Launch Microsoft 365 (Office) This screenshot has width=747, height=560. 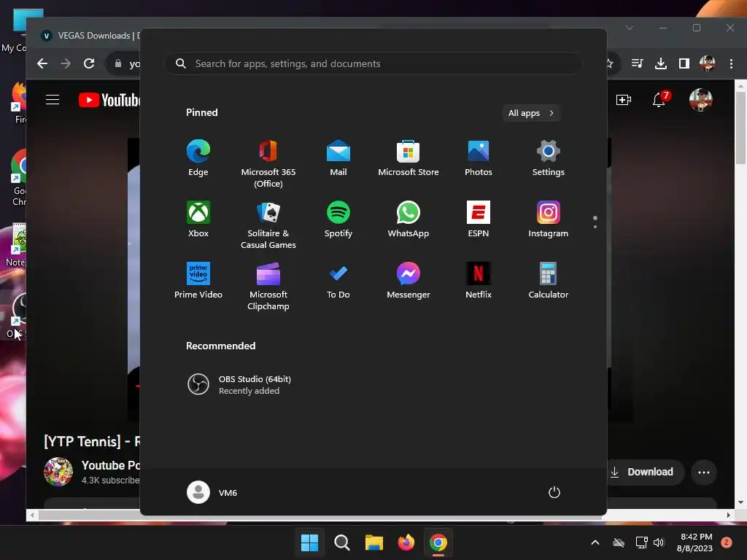click(x=268, y=164)
